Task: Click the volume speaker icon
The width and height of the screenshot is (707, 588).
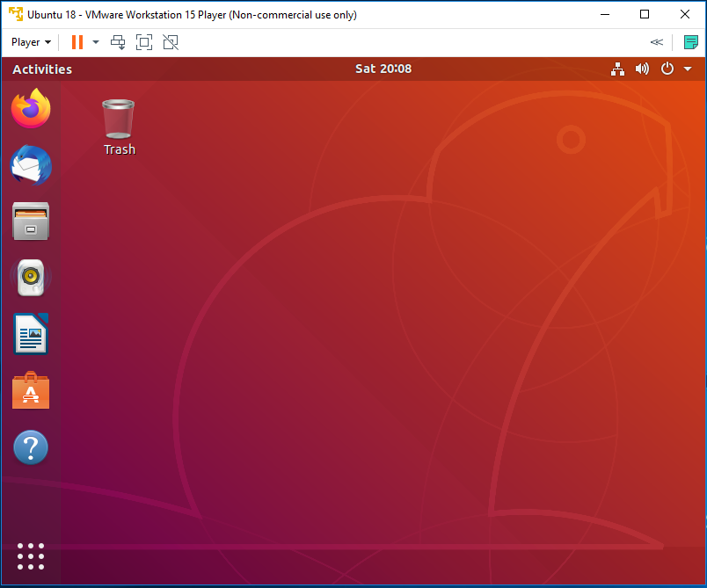Action: click(642, 69)
